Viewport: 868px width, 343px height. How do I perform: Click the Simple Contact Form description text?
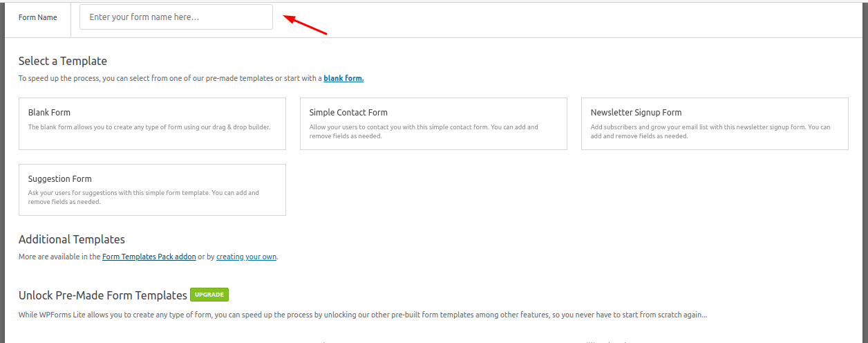coord(423,131)
